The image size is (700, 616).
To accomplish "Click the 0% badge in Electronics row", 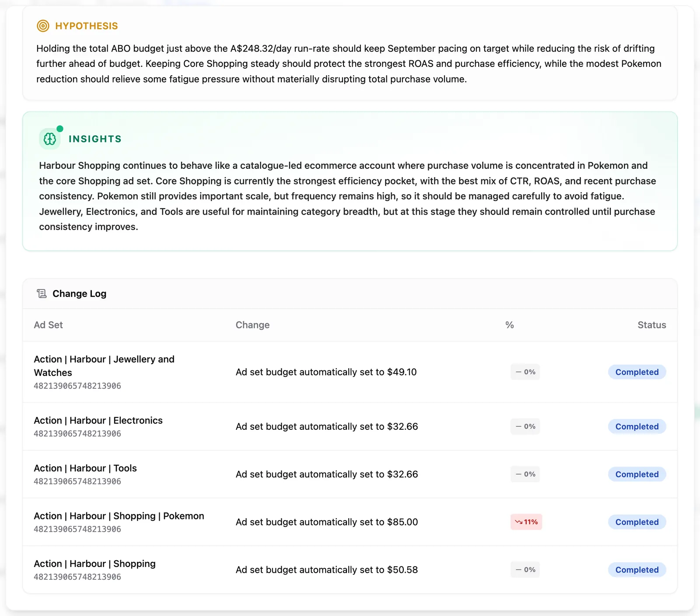I will pyautogui.click(x=525, y=426).
